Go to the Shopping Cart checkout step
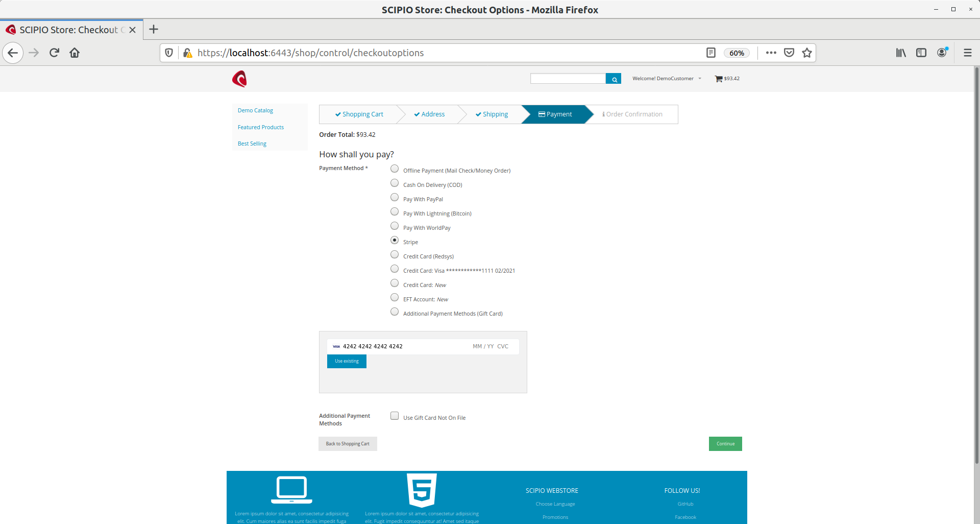Screen dimensions: 980x524 point(359,114)
